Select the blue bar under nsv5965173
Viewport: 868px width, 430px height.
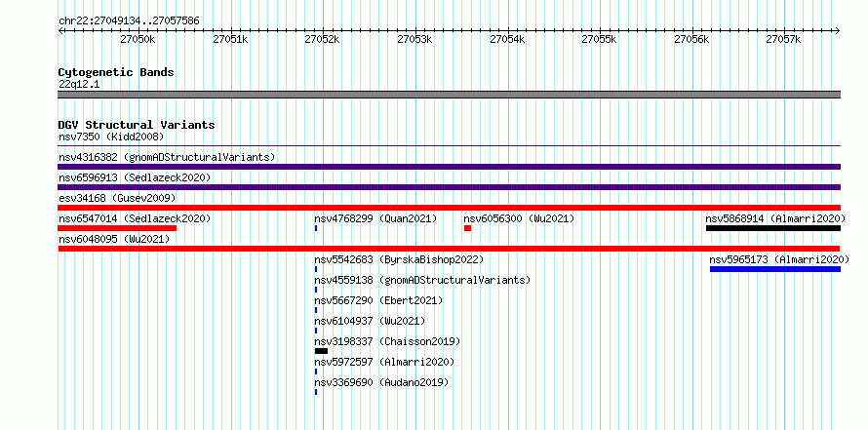pyautogui.click(x=775, y=269)
